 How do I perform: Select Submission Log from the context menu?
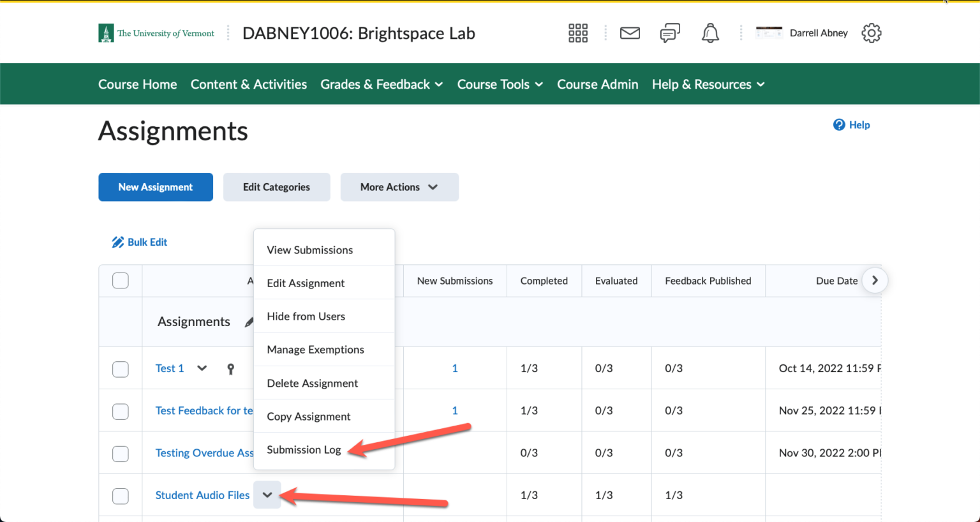[x=304, y=449]
